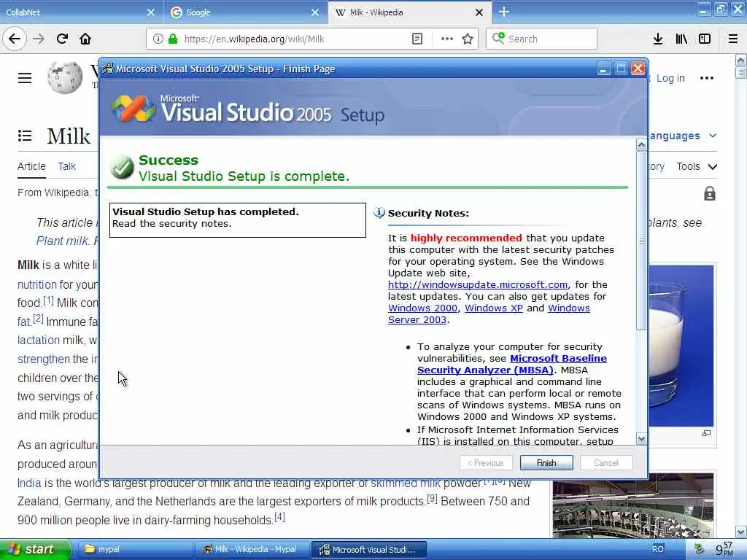The width and height of the screenshot is (747, 560).
Task: Click the browser page scrollbar down arrow
Action: point(741,532)
